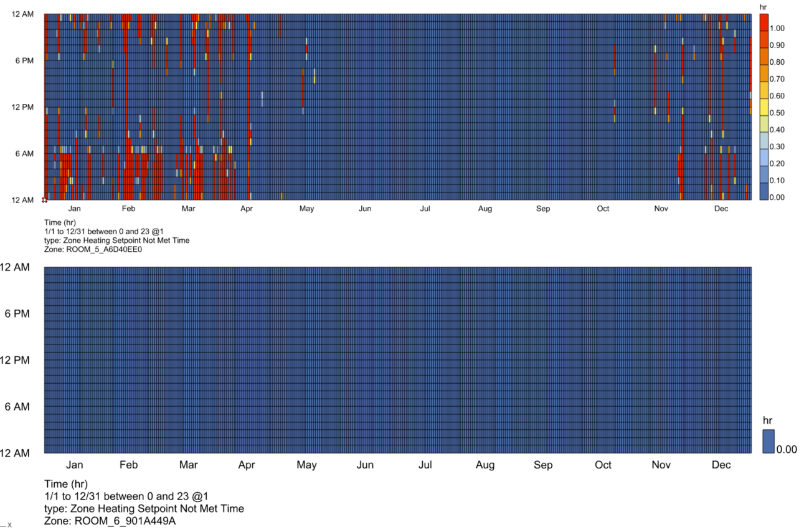Click the 6 PM label on ROOM_5 axis
Image resolution: width=804 pixels, height=532 pixels.
click(26, 60)
